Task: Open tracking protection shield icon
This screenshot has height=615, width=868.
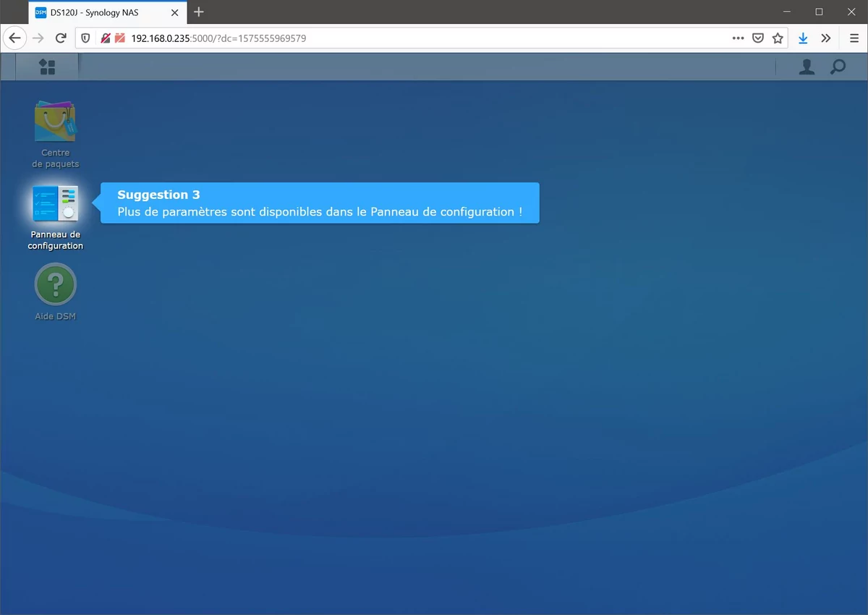Action: tap(85, 38)
